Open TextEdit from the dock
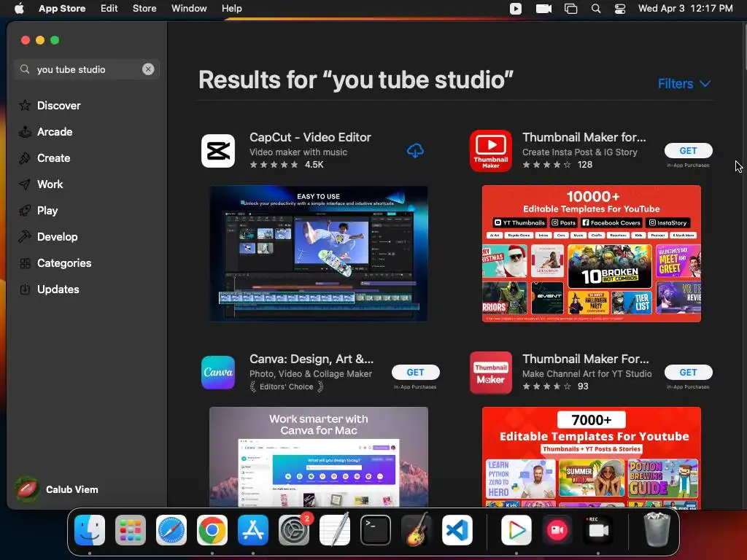747x560 pixels. [334, 530]
